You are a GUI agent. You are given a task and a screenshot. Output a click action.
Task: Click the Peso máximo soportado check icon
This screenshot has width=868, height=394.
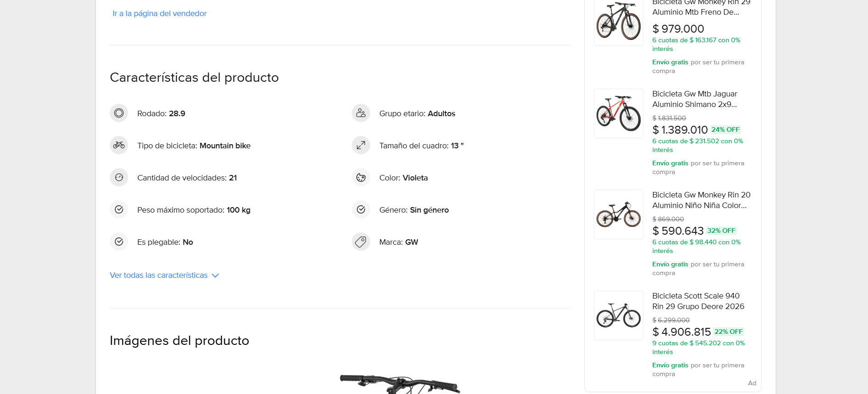(119, 209)
